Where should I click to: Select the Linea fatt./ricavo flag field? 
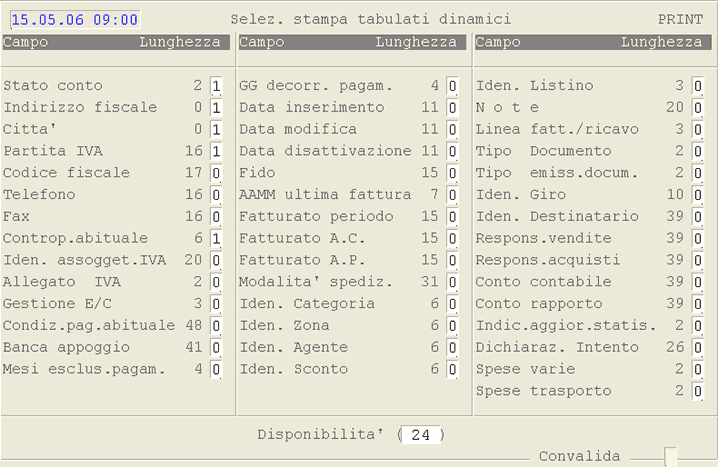coord(697,130)
